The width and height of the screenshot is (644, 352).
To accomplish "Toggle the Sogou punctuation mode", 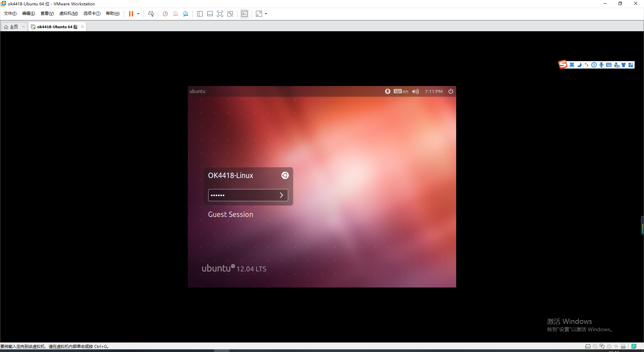I will (x=586, y=65).
